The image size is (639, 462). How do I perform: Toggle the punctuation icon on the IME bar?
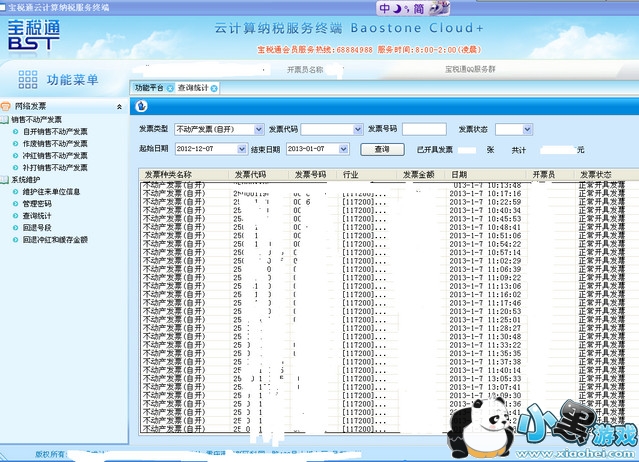407,9
